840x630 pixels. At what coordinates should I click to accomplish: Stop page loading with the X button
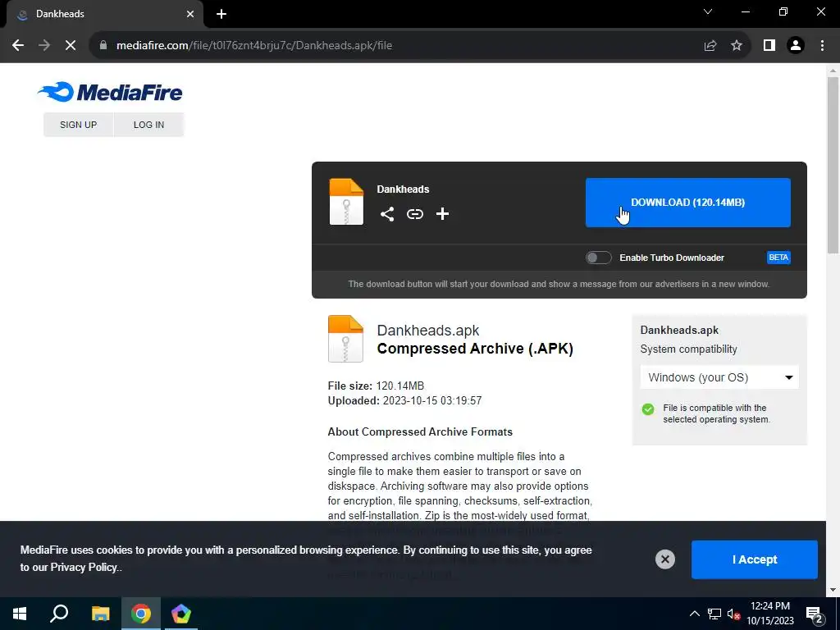71,46
